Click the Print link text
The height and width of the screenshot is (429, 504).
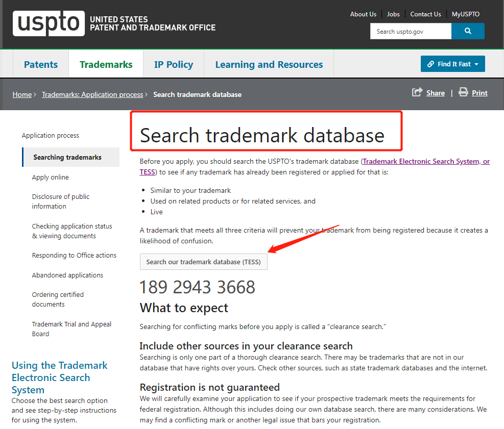[479, 93]
